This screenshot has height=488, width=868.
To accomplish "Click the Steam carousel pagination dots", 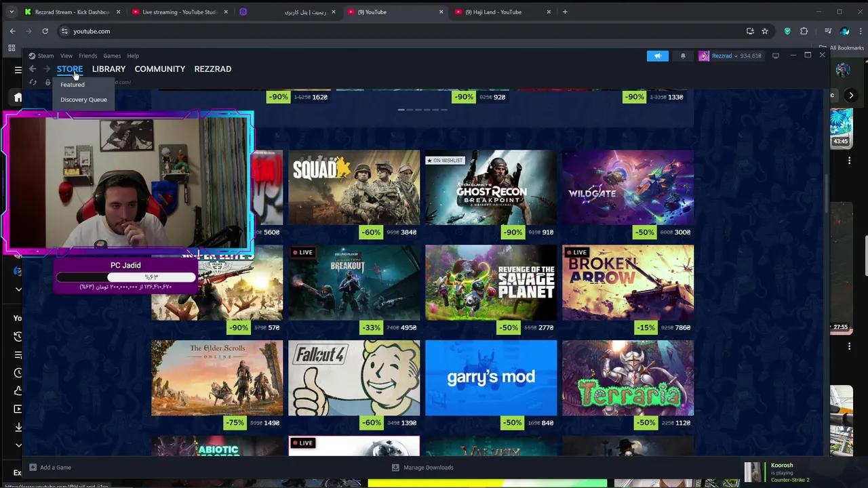I will tap(422, 109).
